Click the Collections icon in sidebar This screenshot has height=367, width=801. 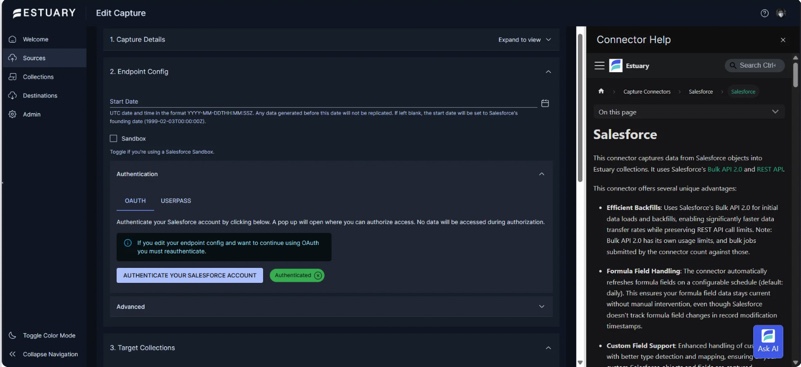(x=13, y=77)
